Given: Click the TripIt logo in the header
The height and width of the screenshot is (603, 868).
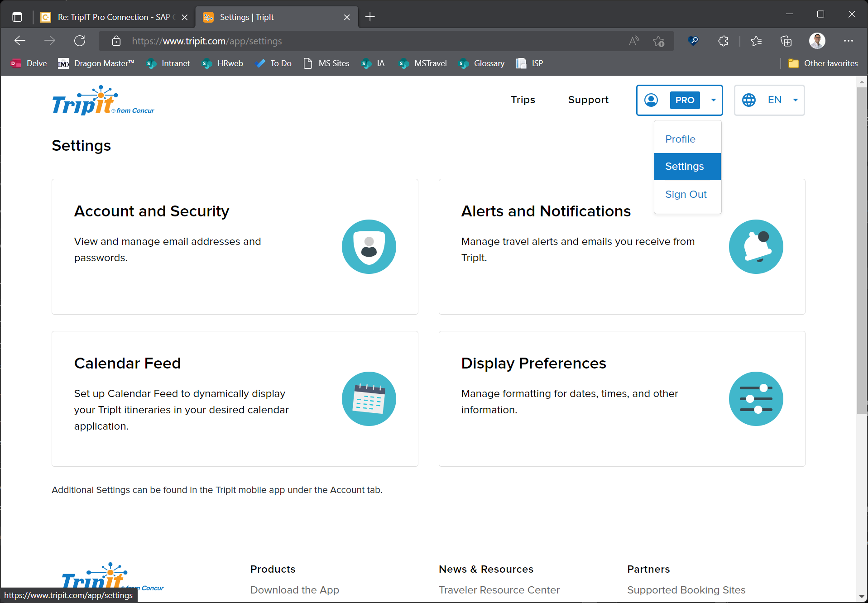Looking at the screenshot, I should point(103,100).
